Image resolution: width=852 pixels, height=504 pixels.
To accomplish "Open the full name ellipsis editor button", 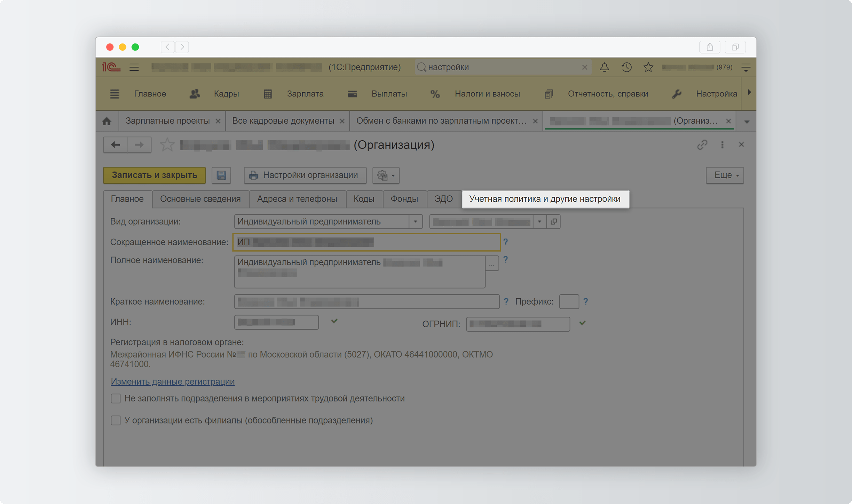I will pos(492,263).
